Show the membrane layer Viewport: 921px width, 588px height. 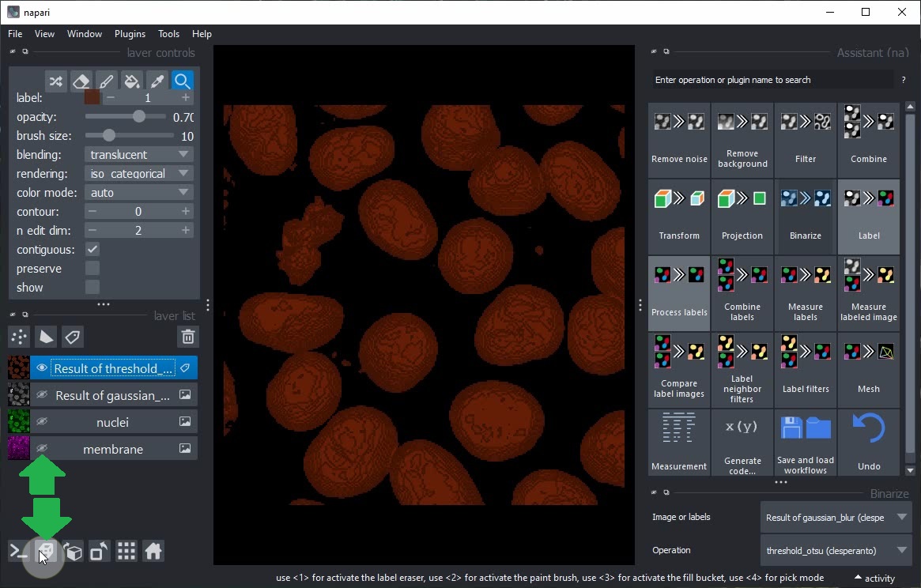click(42, 449)
